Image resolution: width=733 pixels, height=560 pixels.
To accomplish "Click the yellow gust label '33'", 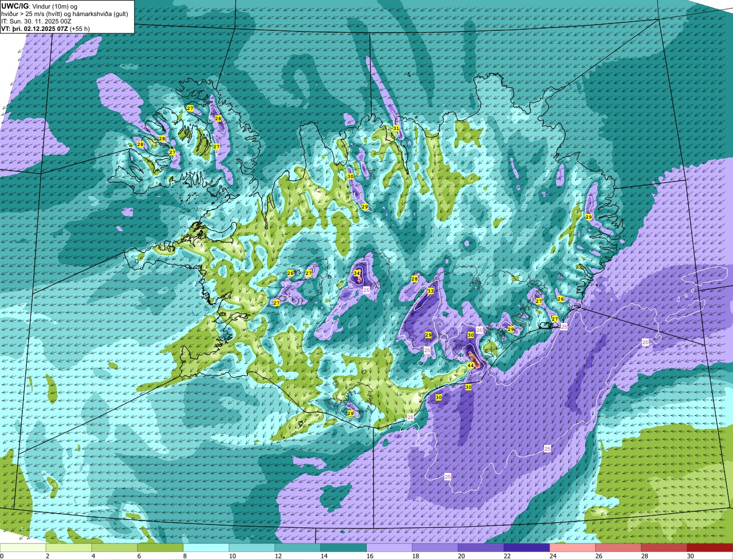I will tap(431, 291).
